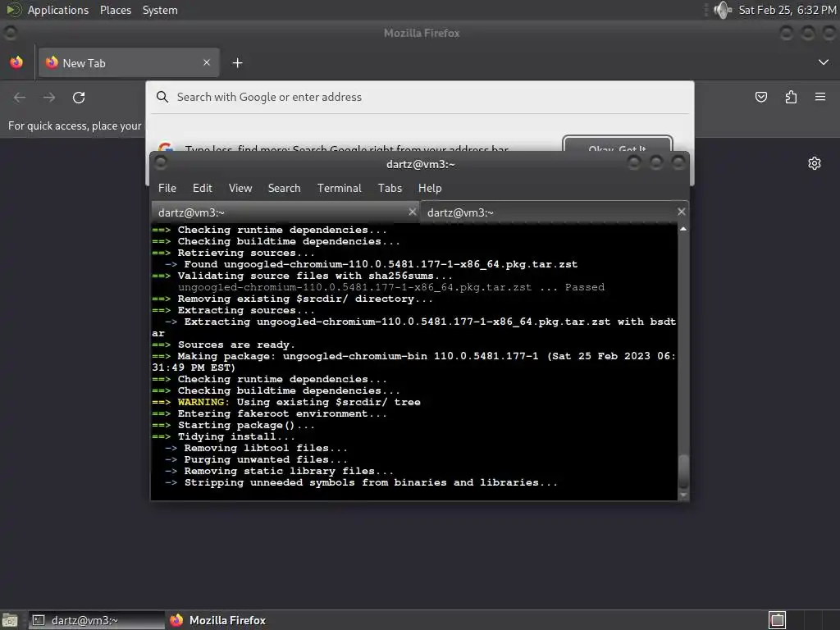Go back in Firefox history

pyautogui.click(x=20, y=98)
